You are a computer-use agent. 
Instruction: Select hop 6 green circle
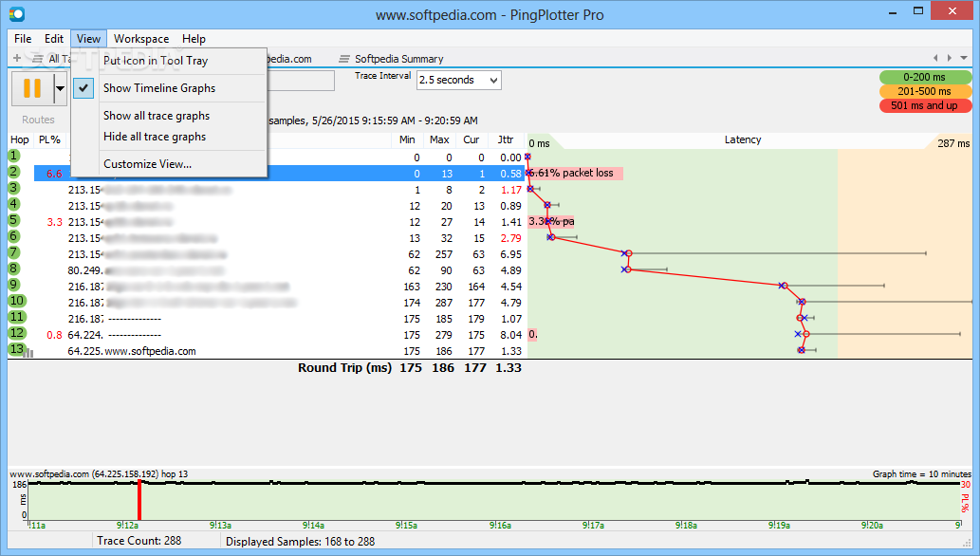click(x=14, y=236)
